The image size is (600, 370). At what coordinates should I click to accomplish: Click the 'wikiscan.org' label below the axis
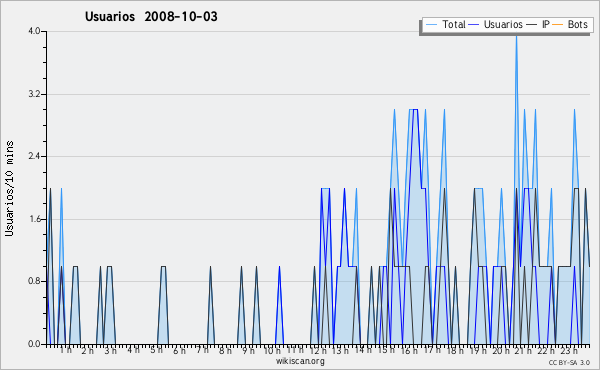300,361
